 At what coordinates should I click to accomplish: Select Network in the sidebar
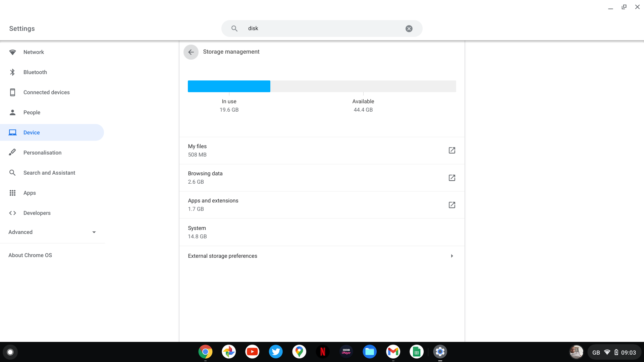34,52
